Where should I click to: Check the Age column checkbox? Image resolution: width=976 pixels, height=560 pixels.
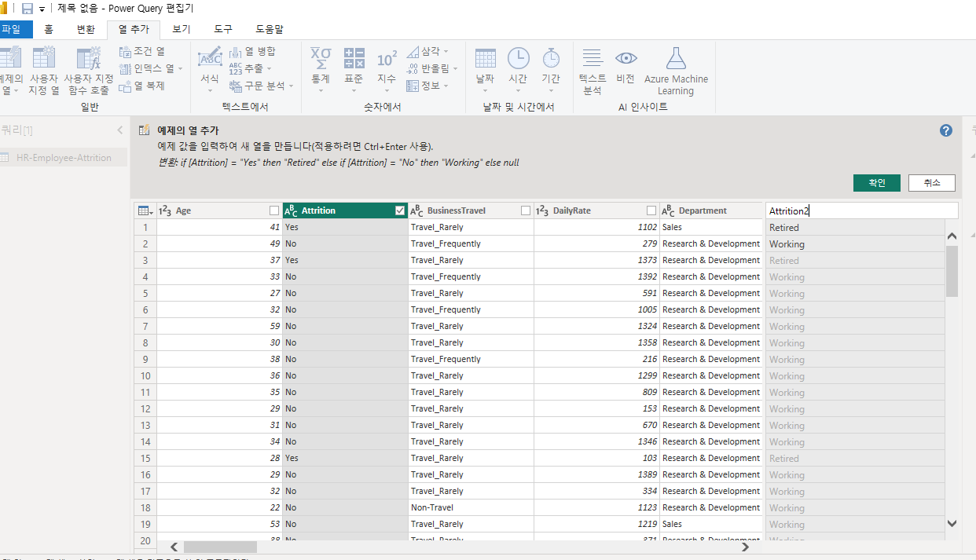[x=274, y=210]
